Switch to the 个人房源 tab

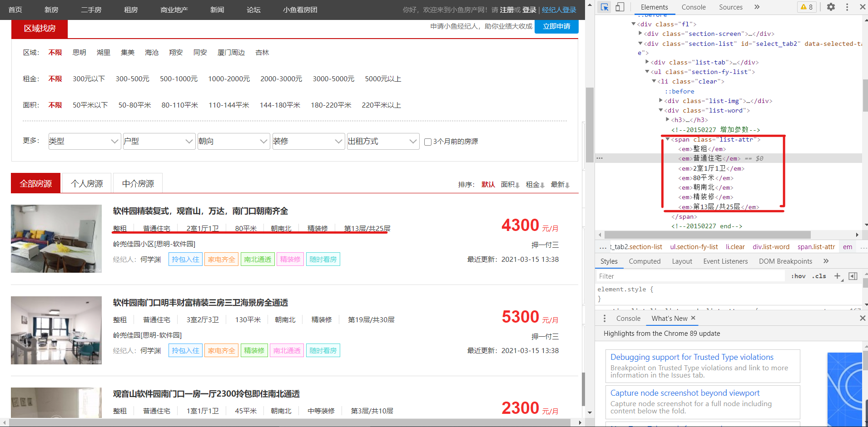point(86,183)
